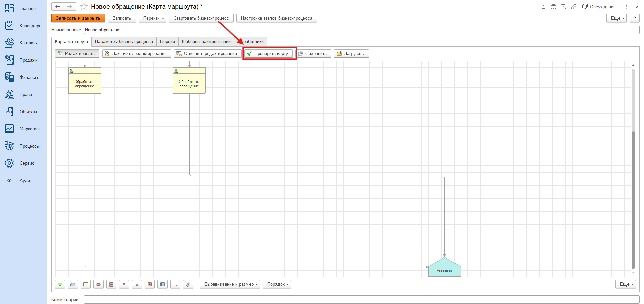The image size is (644, 304).
Task: Insert green merge triangle shape
Action: click(x=137, y=284)
